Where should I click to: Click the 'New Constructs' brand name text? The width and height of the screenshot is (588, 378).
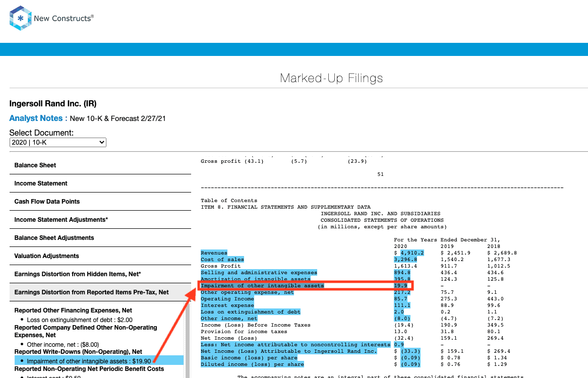pyautogui.click(x=64, y=18)
